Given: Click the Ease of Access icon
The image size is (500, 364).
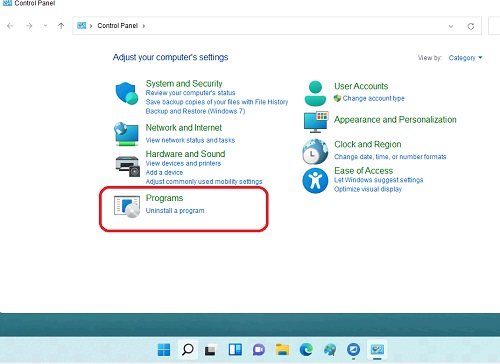Looking at the screenshot, I should tap(315, 181).
